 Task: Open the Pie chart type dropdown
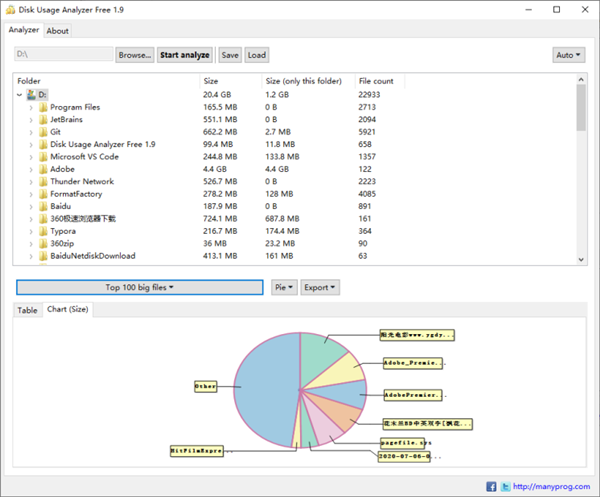(x=284, y=287)
